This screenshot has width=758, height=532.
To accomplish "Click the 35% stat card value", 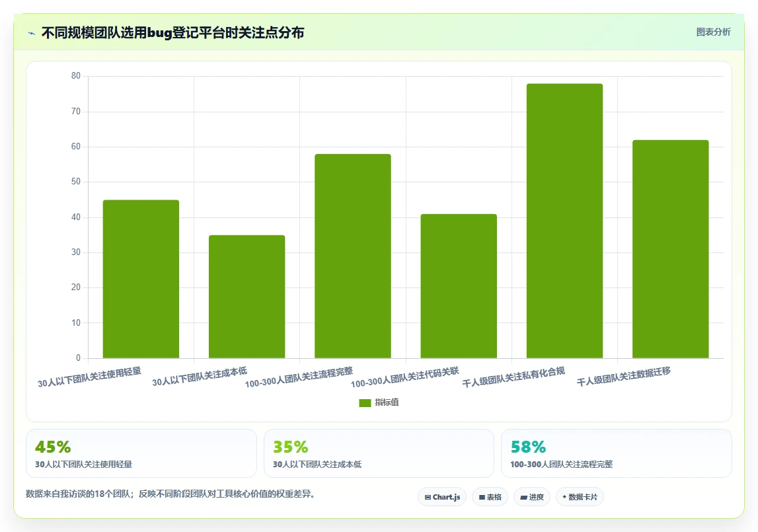I will tap(291, 447).
